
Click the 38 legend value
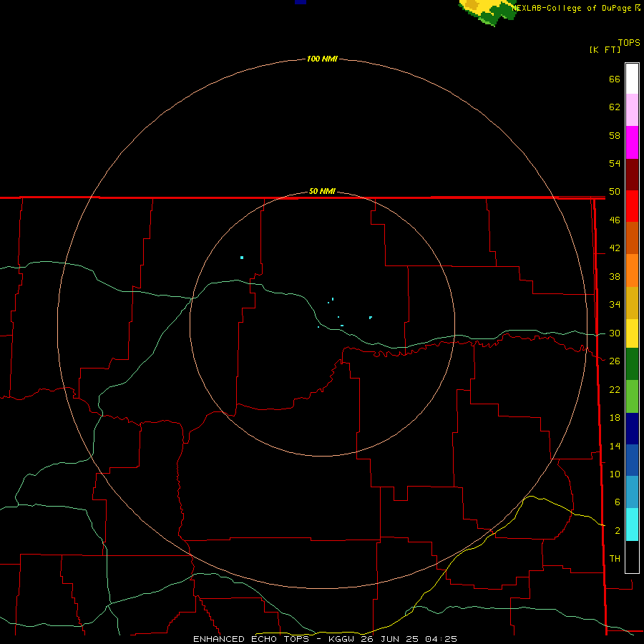(x=615, y=276)
